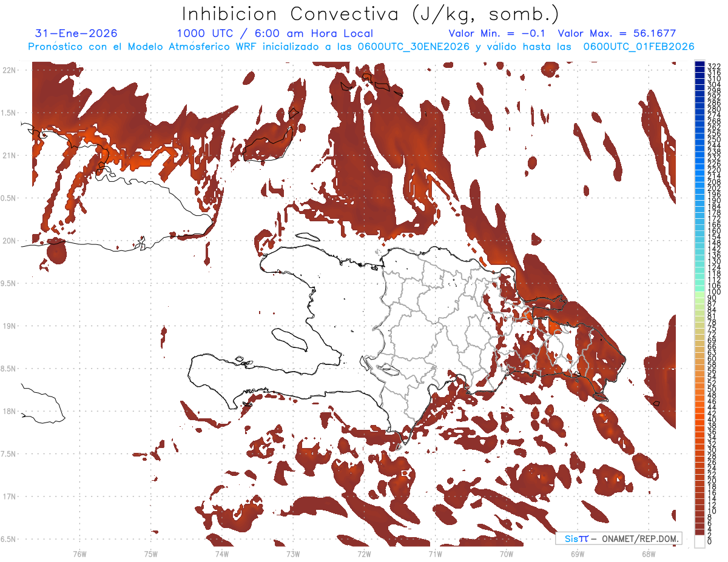Click the "0600UTC_01FEB2026" valid-until timestamp
The image size is (728, 562).
pyautogui.click(x=639, y=47)
